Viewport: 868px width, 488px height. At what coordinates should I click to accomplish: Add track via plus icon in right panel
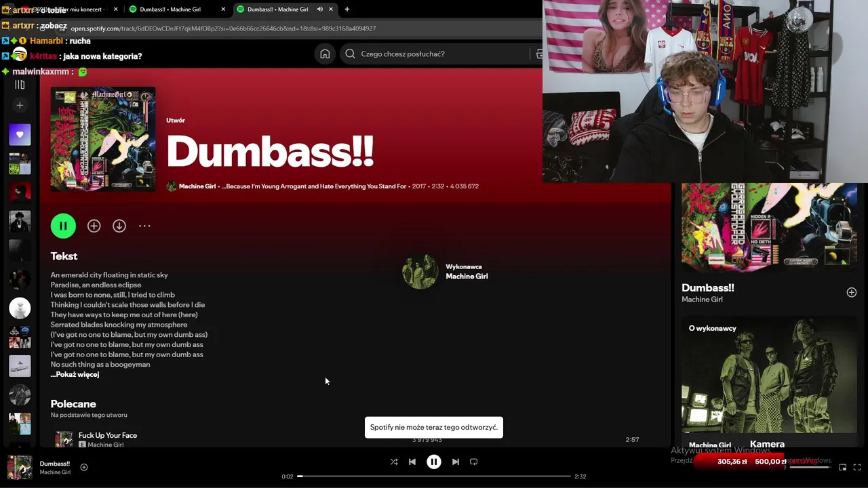click(x=852, y=293)
